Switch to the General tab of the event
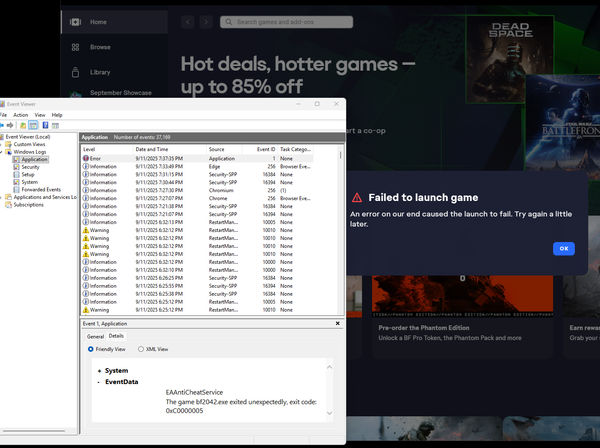 (x=95, y=336)
